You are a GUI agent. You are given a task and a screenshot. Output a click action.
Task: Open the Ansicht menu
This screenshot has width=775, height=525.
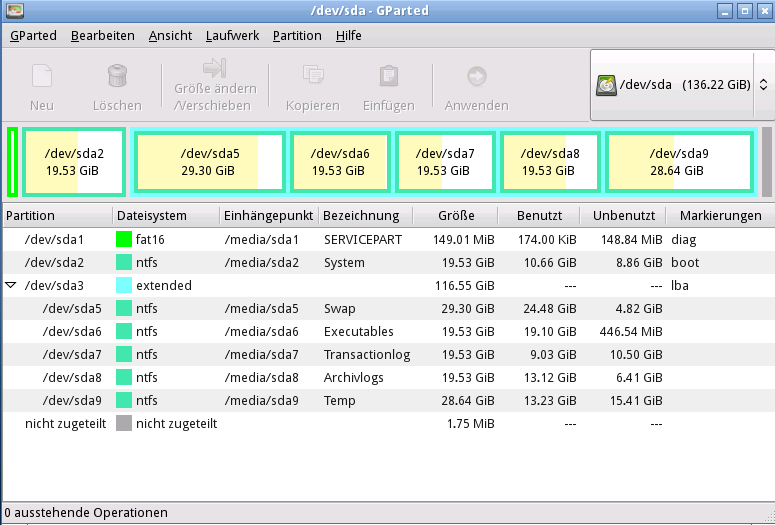pyautogui.click(x=171, y=36)
